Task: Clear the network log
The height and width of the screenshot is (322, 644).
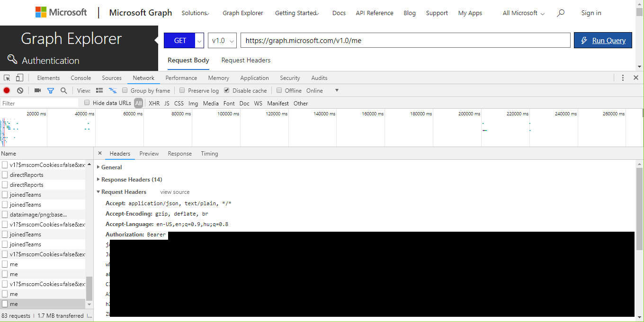Action: pos(20,90)
